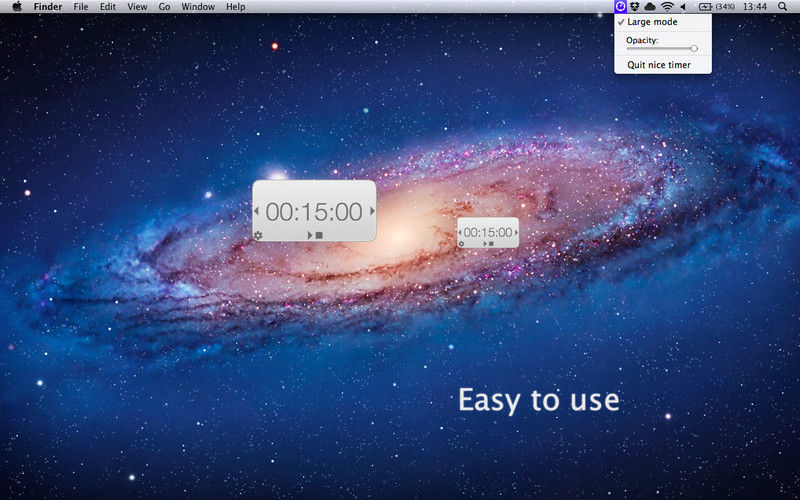Open the View menu
This screenshot has width=800, height=500.
pos(137,7)
